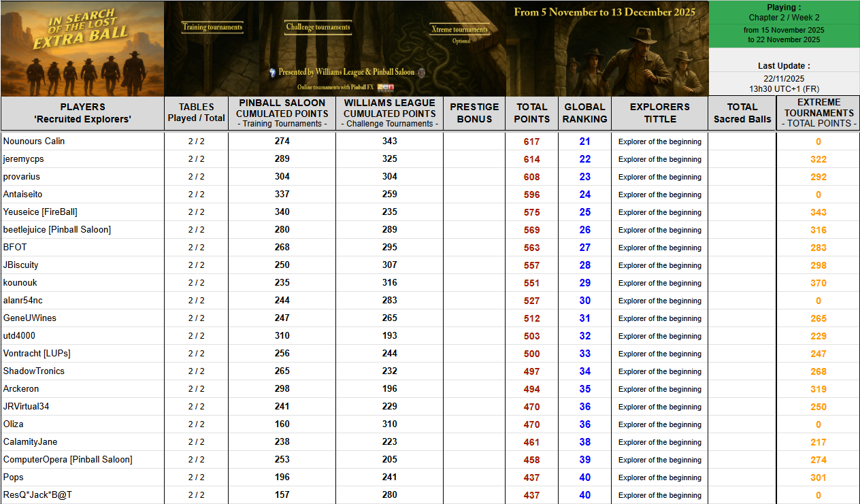The image size is (860, 504).
Task: Select Yeuseice [FireBall] total points 575
Action: [x=531, y=212]
